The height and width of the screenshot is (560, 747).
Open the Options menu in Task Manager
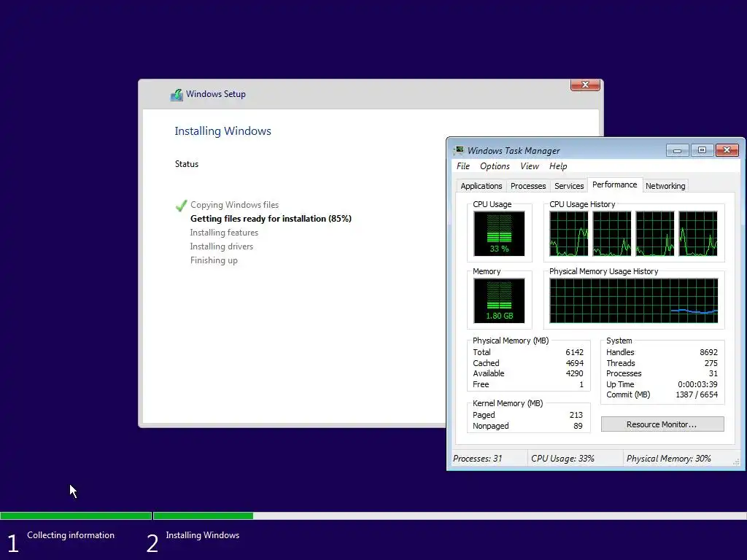pos(495,166)
